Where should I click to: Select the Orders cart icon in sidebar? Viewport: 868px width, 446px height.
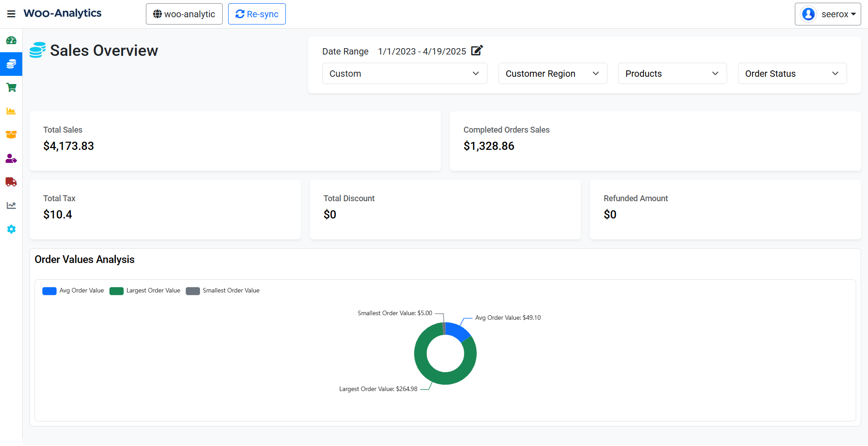(x=11, y=88)
